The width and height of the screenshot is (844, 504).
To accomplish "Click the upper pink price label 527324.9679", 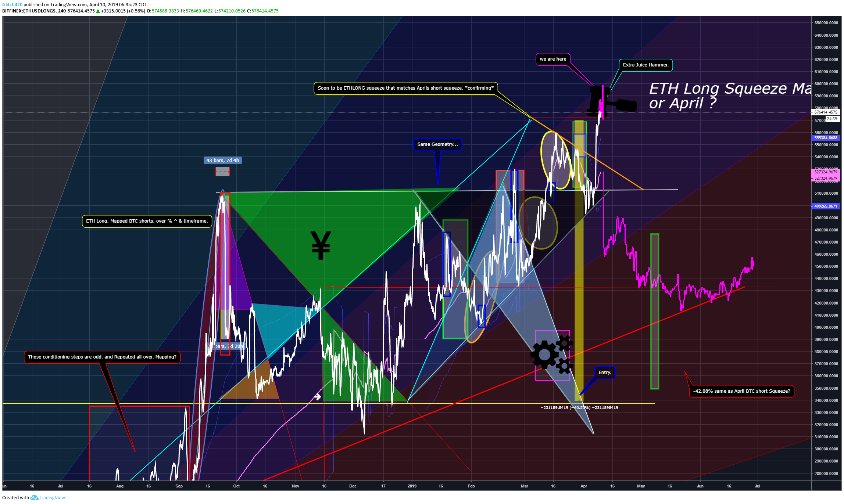I will tap(825, 172).
